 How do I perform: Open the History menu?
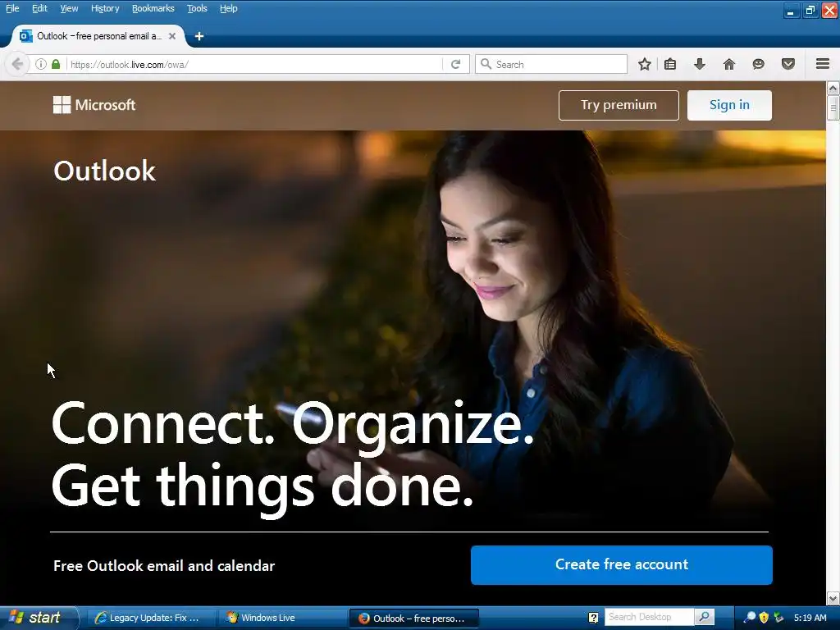pos(104,8)
